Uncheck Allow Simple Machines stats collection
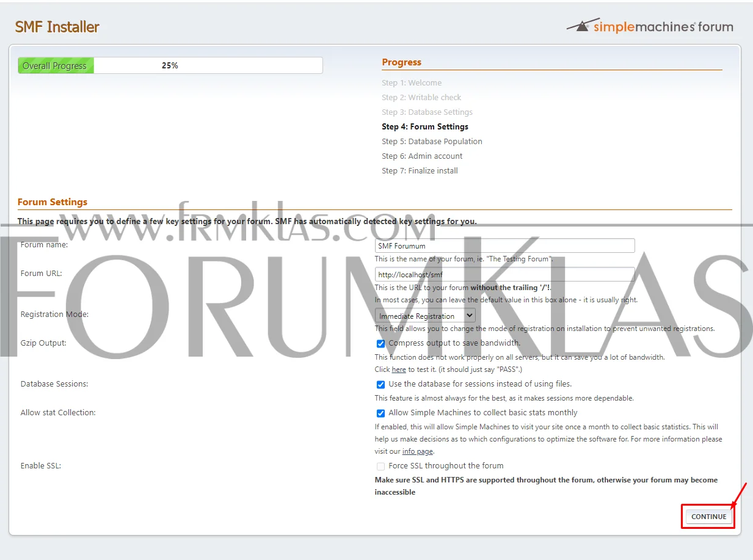Viewport: 753px width, 560px height. click(380, 413)
